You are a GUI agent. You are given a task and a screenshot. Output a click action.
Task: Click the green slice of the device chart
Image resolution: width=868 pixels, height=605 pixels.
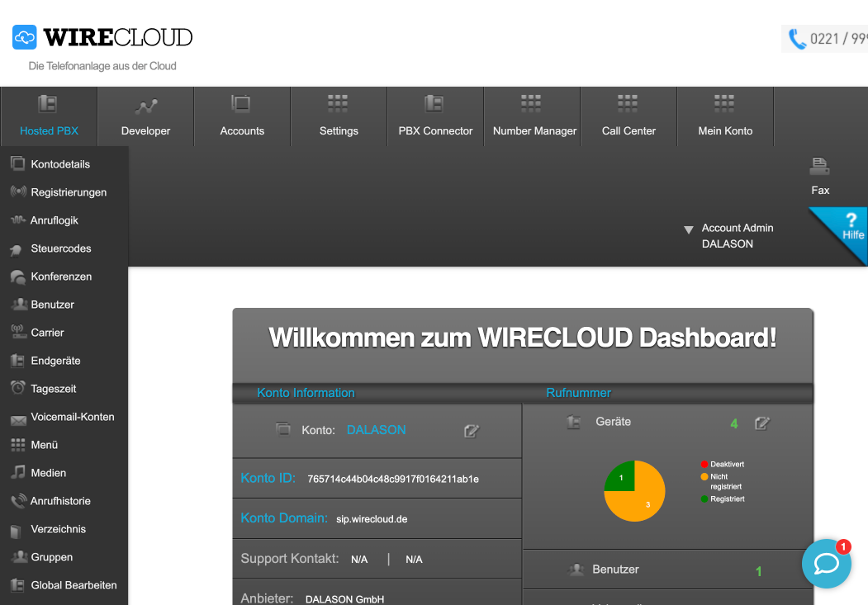621,476
